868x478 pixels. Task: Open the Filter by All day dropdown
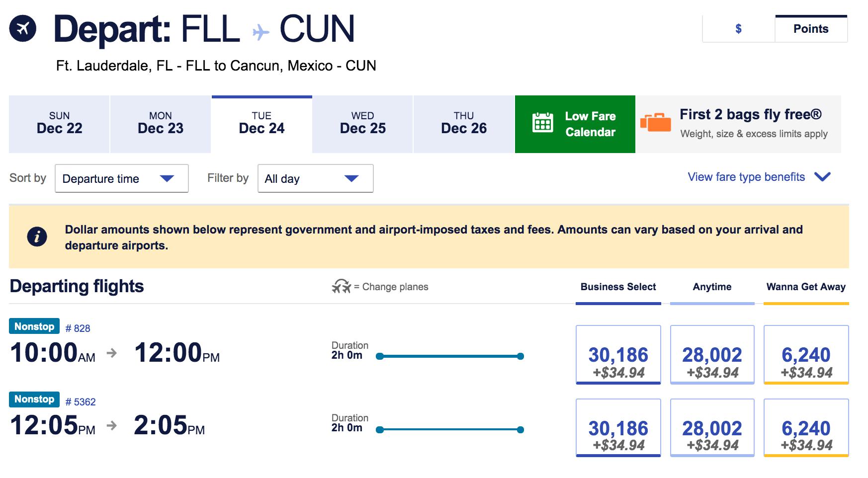(315, 178)
